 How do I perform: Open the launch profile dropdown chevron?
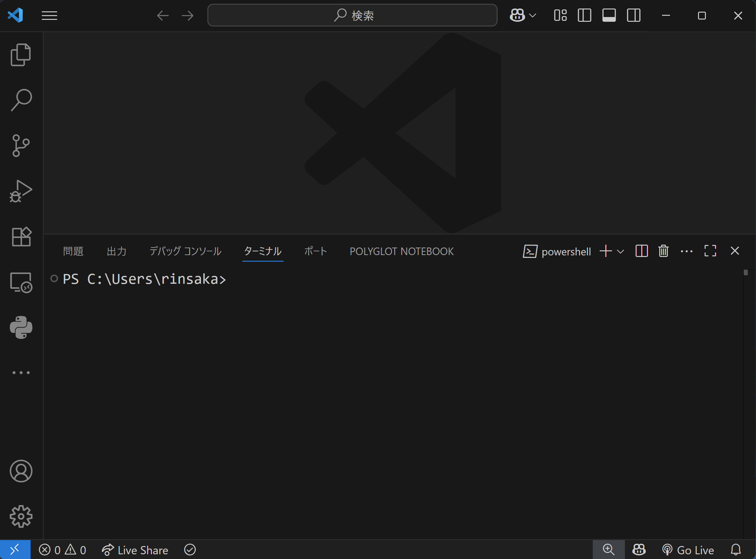[620, 251]
